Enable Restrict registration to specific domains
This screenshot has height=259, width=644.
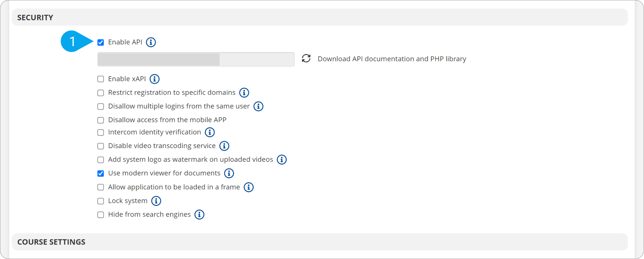pos(101,93)
